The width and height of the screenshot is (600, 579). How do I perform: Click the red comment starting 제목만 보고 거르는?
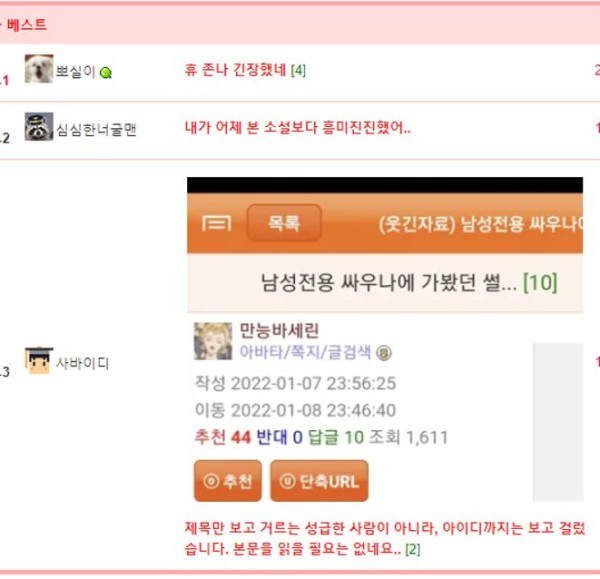coord(385,538)
